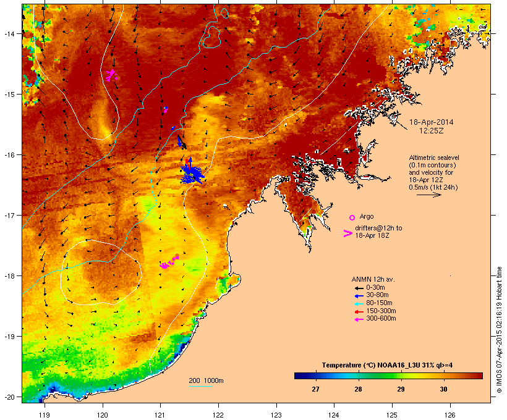
Task: Click the cyan 200 1000m depth contour line sample
Action: (200, 386)
